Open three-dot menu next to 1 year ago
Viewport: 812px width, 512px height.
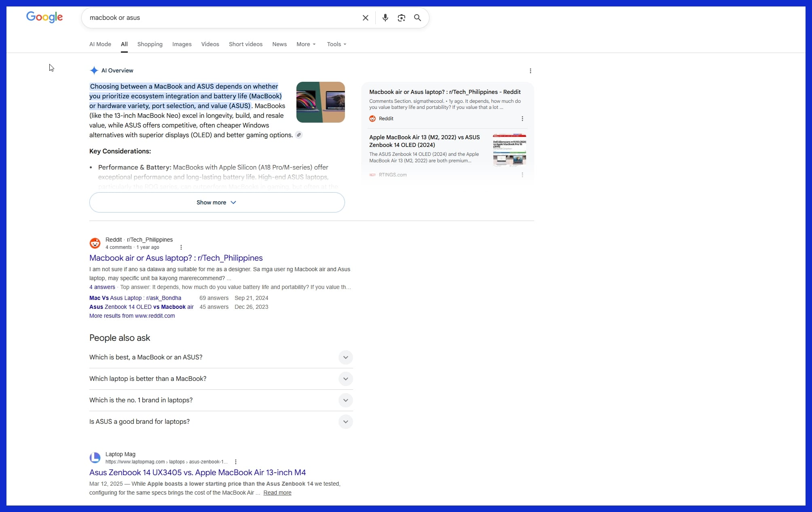pyautogui.click(x=181, y=247)
